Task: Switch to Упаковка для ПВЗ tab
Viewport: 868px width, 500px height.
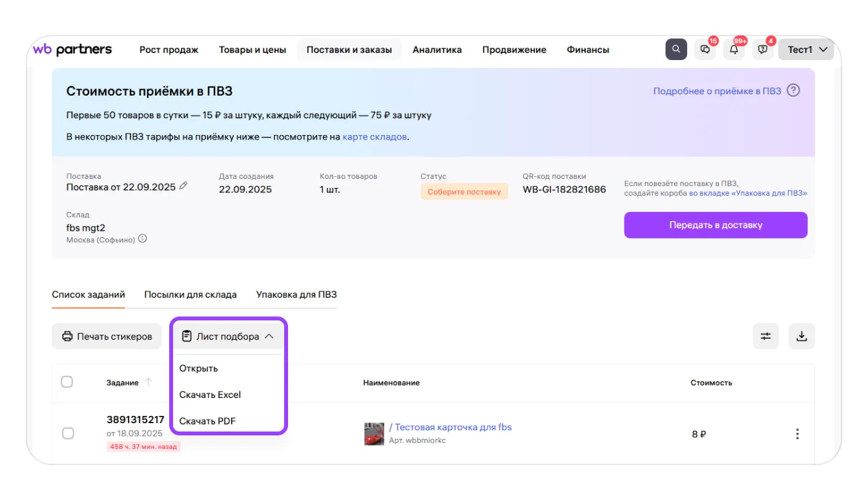Action: 296,295
